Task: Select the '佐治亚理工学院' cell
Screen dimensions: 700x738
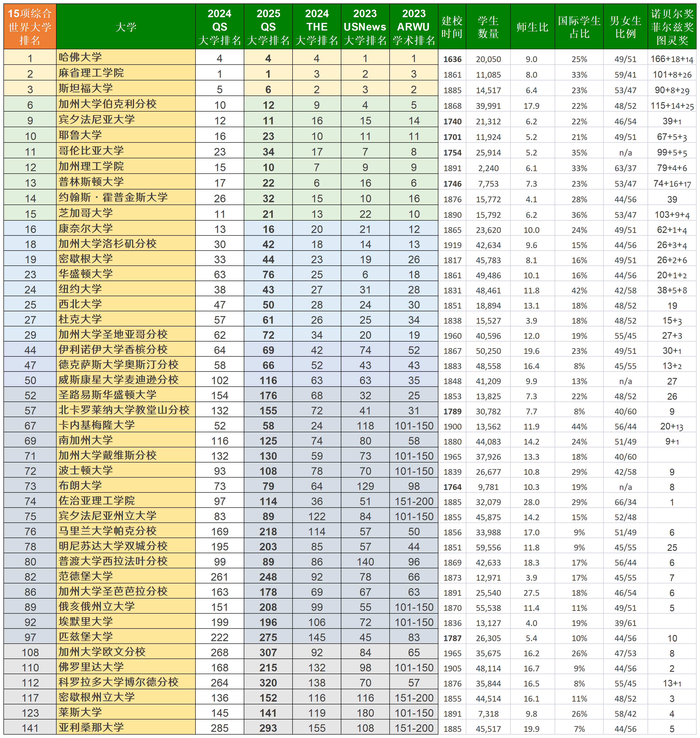Action: coord(126,500)
